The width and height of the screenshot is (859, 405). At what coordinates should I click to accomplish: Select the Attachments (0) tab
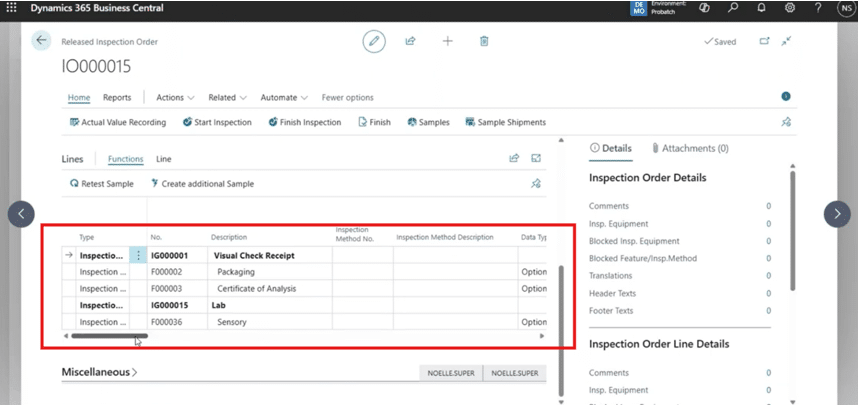tap(690, 149)
